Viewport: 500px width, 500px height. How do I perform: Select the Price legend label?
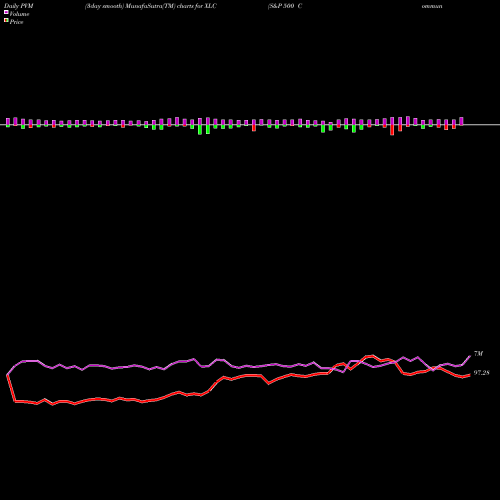(16, 22)
